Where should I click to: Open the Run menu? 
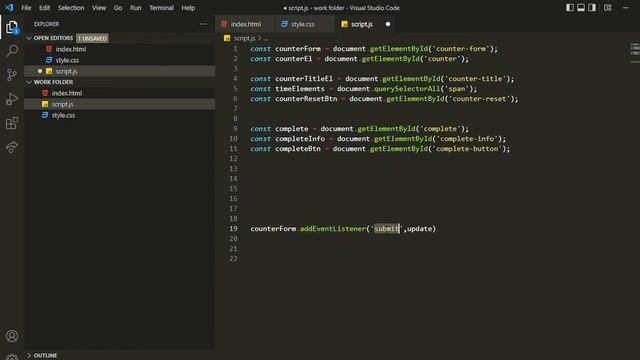pos(136,8)
